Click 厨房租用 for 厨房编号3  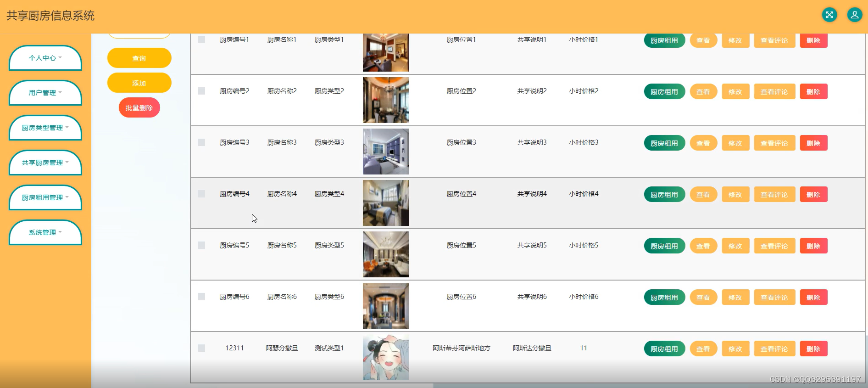[664, 143]
